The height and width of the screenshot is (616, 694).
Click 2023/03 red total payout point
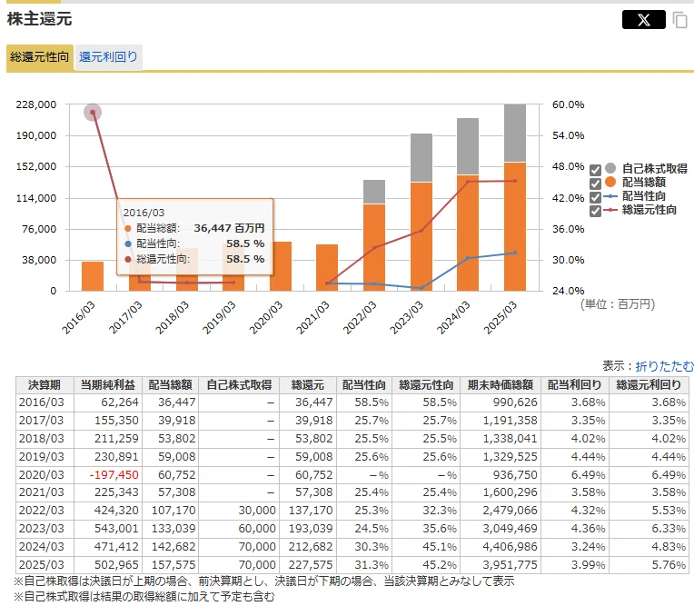421,231
